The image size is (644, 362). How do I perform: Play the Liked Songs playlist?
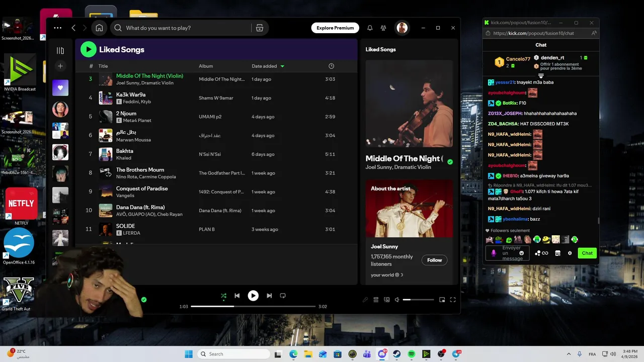[x=88, y=49]
